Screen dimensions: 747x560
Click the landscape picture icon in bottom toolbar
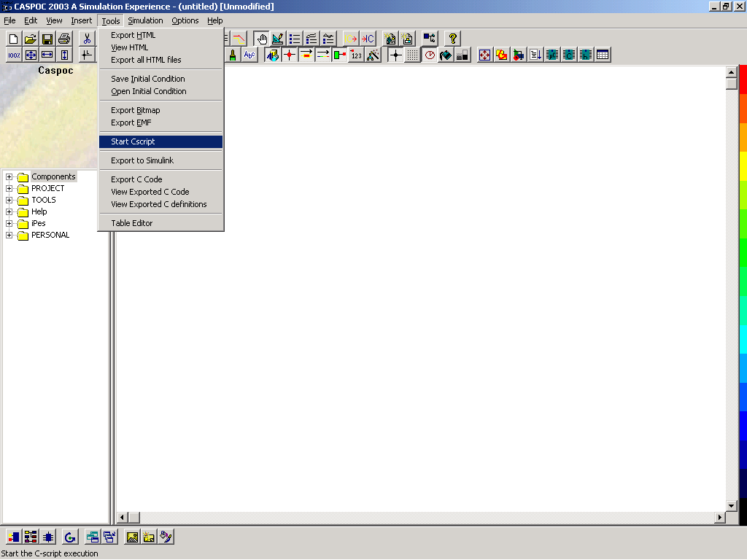pos(132,537)
